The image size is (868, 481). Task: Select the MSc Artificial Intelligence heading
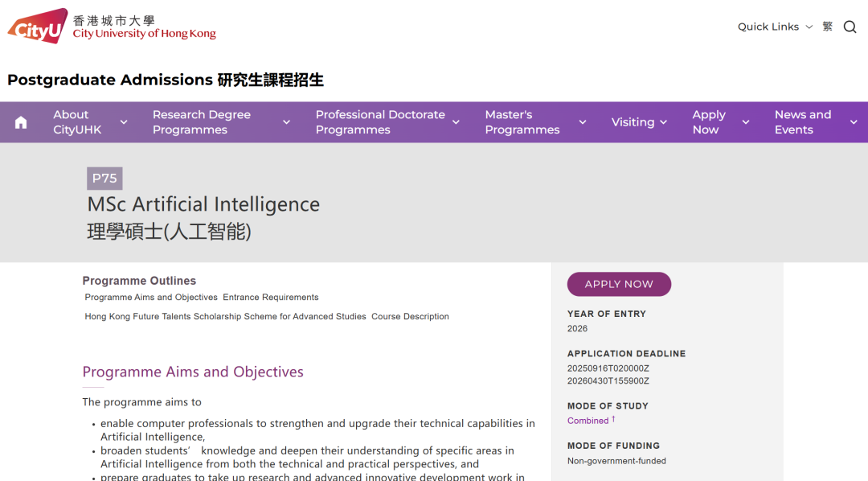[x=203, y=204]
